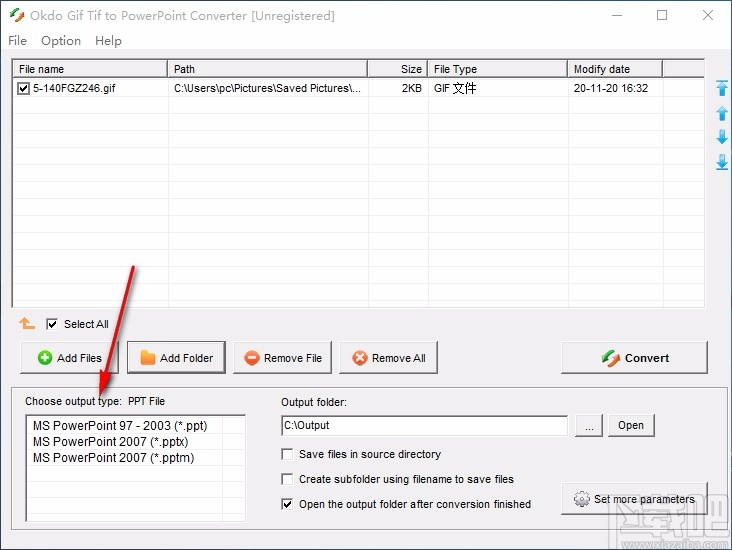Enable Save files in source directory
732x550 pixels.
pos(287,454)
